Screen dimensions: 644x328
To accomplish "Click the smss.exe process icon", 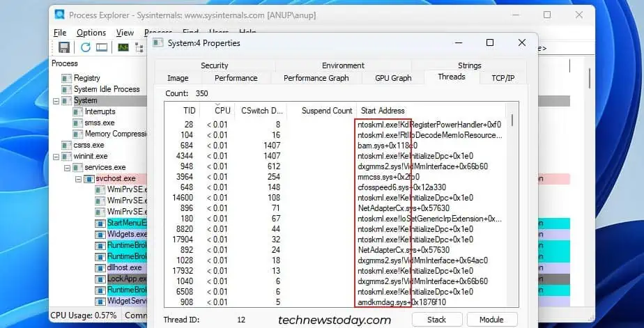I will click(78, 123).
